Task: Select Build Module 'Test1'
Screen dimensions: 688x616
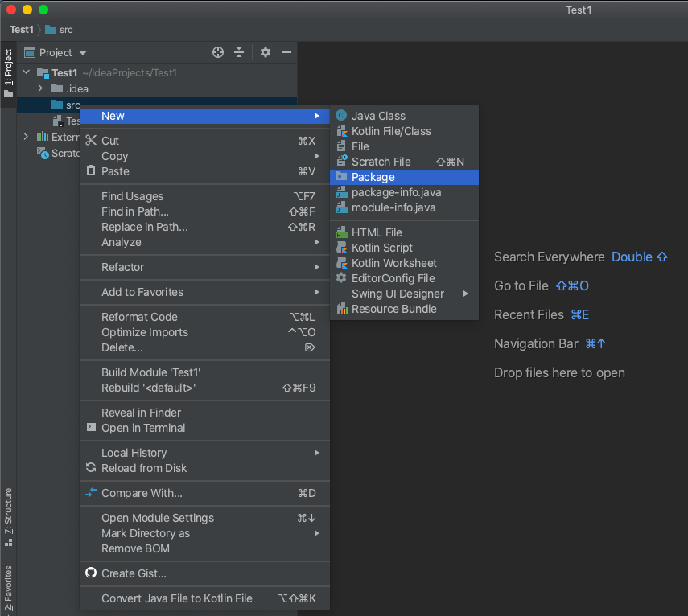Action: (204, 372)
